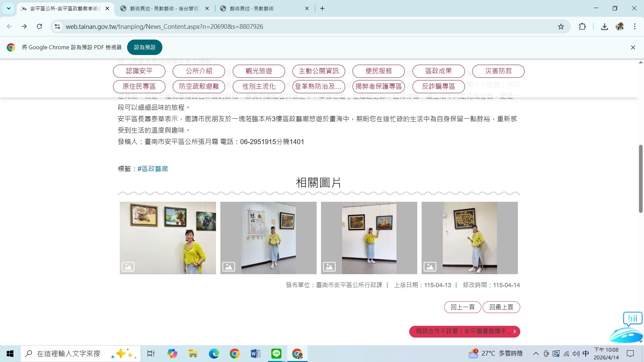Click the 回最上面 button
Image resolution: width=644 pixels, height=362 pixels.
point(501,307)
